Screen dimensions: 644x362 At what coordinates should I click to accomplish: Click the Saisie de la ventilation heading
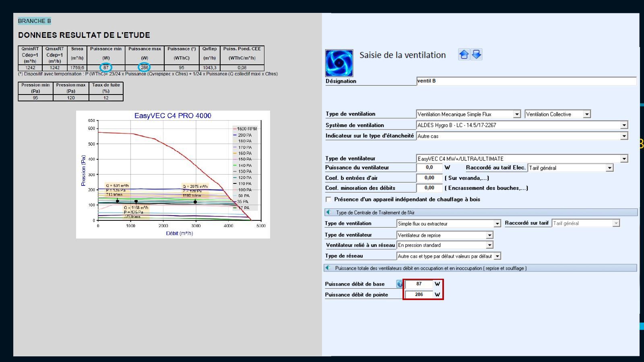pos(402,55)
